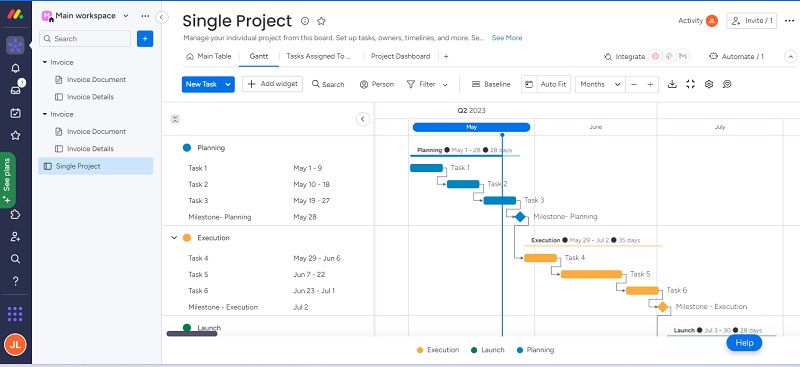Open apps marketplace puzzle icon
Image resolution: width=800 pixels, height=367 pixels.
(x=15, y=214)
